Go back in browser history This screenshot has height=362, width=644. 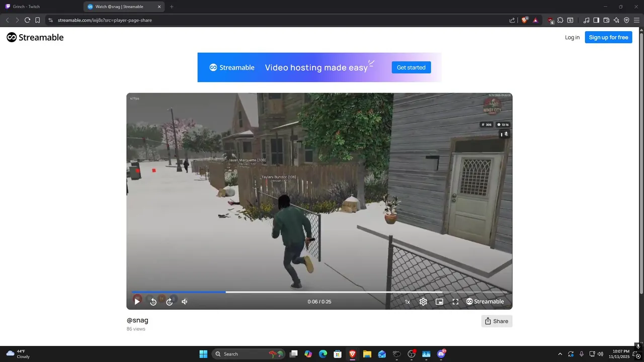point(7,20)
